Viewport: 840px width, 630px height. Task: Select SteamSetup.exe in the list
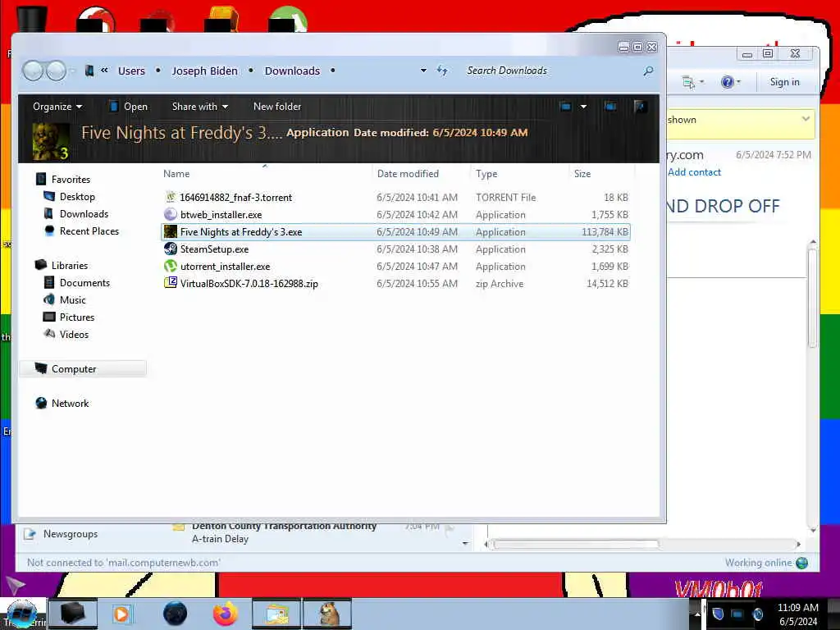click(214, 249)
